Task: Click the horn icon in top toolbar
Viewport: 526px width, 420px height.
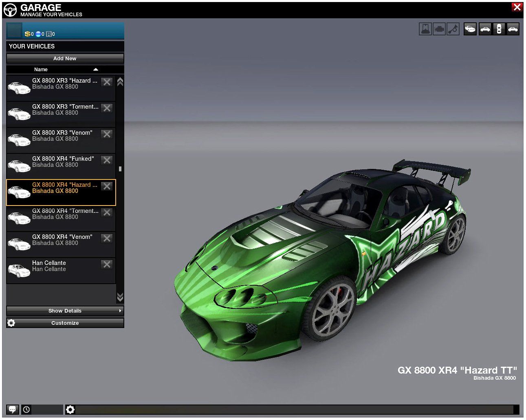Action: click(453, 29)
